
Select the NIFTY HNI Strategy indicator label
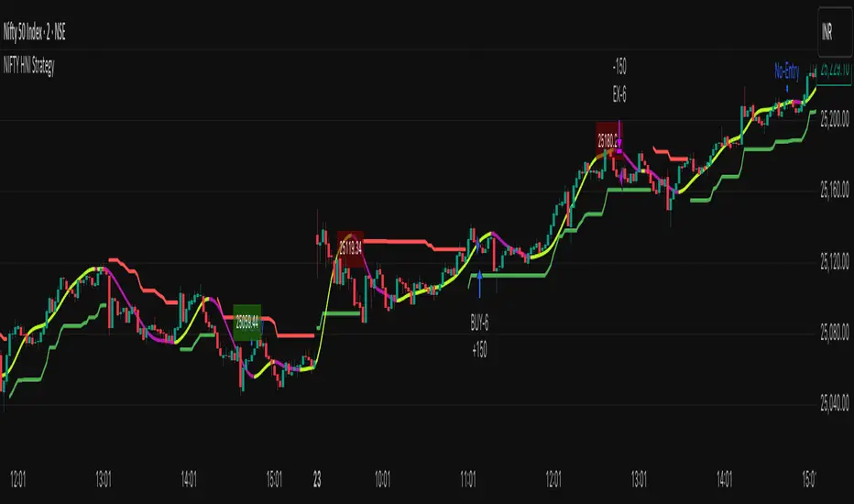29,66
